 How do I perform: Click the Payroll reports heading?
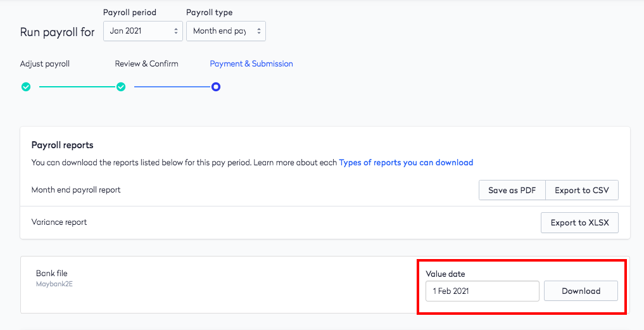click(63, 145)
